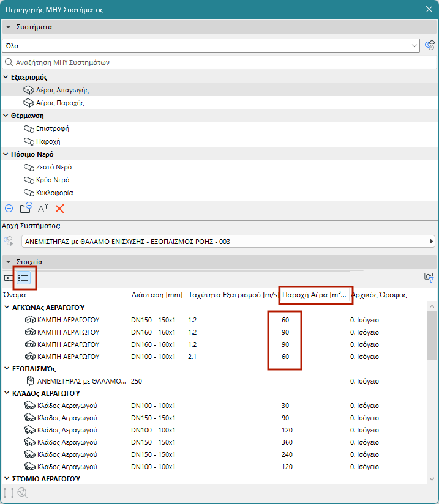Click the zoom to selection icon in the bottom bar
This screenshot has height=504, width=439.
point(9,493)
